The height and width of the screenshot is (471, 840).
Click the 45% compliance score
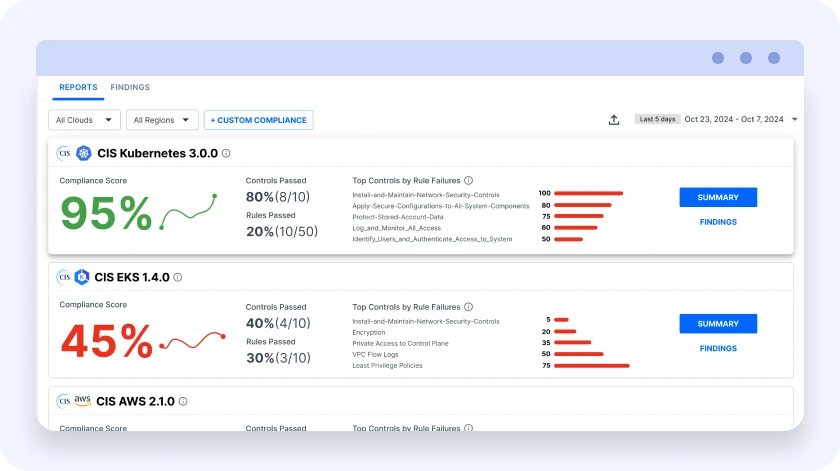(x=107, y=341)
